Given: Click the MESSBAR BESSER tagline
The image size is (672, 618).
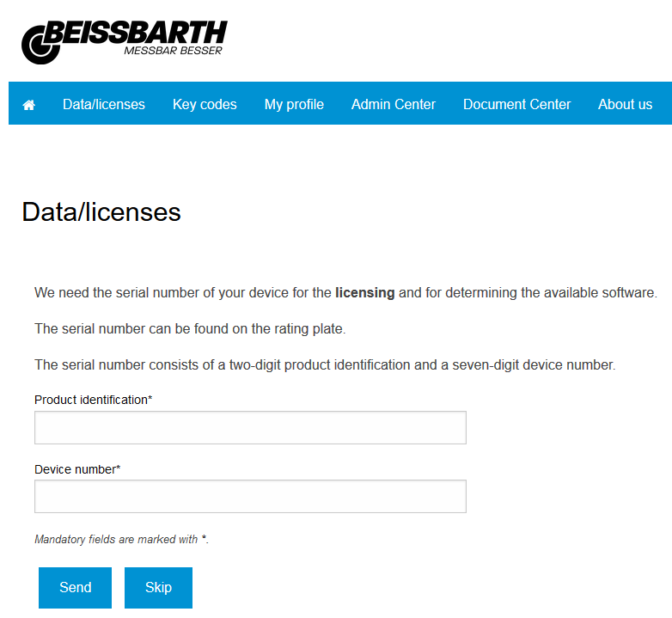Looking at the screenshot, I should click(x=173, y=51).
